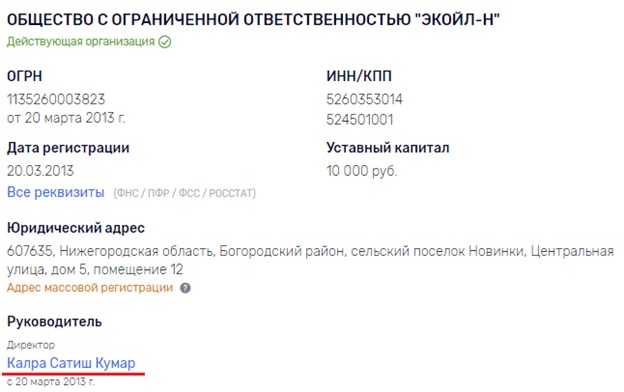Click the company title ЭКОЙЛ-Н heading
Viewport: 624px width, 392px height.
[253, 20]
